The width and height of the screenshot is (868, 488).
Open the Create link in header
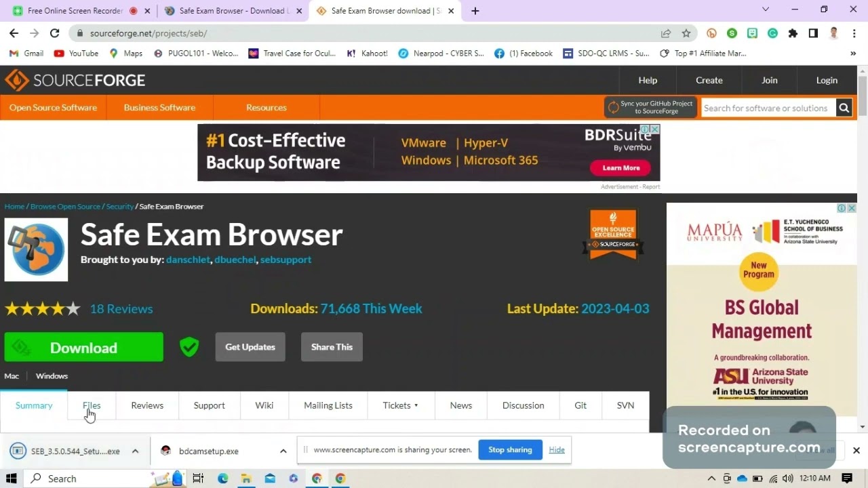(709, 80)
